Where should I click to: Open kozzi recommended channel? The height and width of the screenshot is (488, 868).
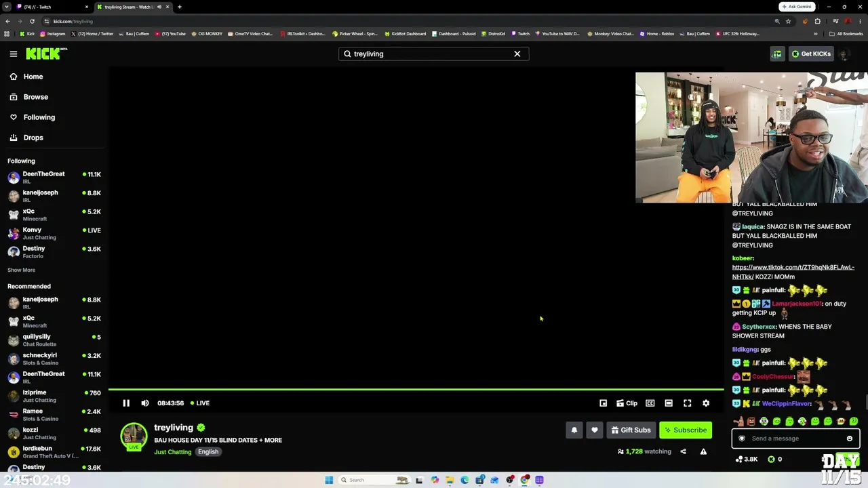(54, 433)
